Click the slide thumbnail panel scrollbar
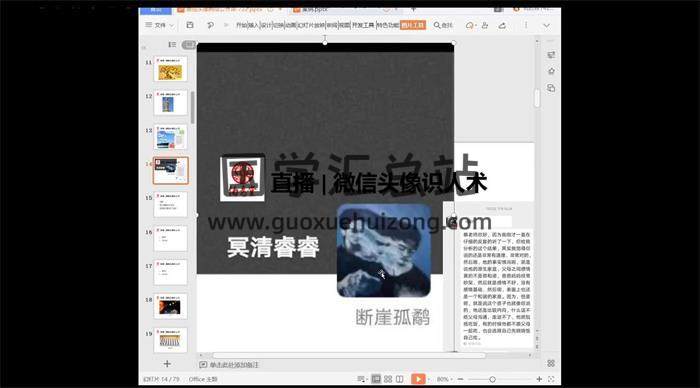700x388 pixels. pos(192,107)
